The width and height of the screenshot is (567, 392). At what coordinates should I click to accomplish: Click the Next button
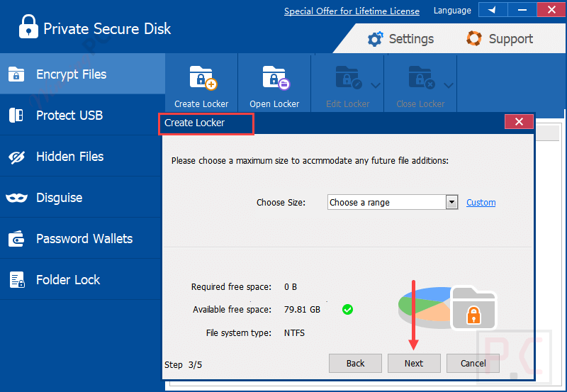tap(414, 363)
